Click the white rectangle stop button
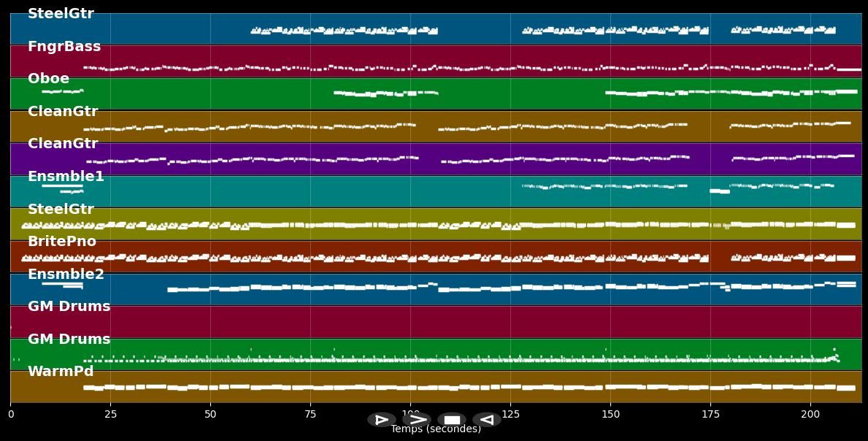This screenshot has height=441, width=868. (452, 420)
